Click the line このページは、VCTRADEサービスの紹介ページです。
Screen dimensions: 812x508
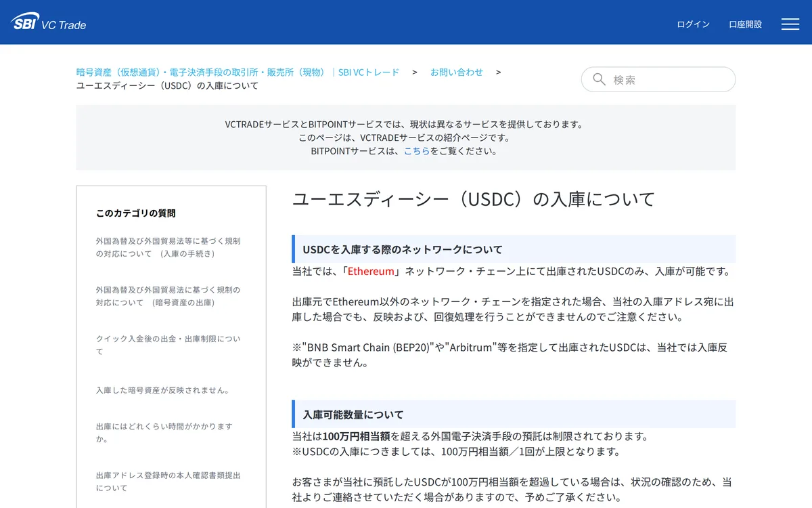[x=405, y=137]
